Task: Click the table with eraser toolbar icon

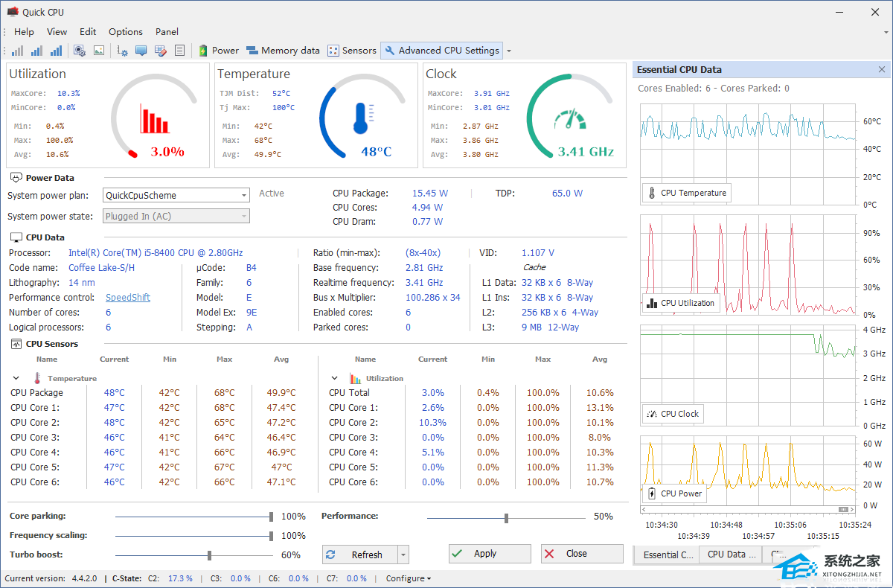Action: point(160,51)
